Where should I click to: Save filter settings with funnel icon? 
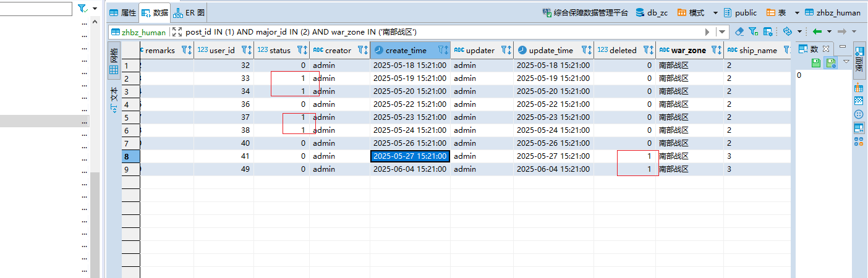click(x=753, y=32)
